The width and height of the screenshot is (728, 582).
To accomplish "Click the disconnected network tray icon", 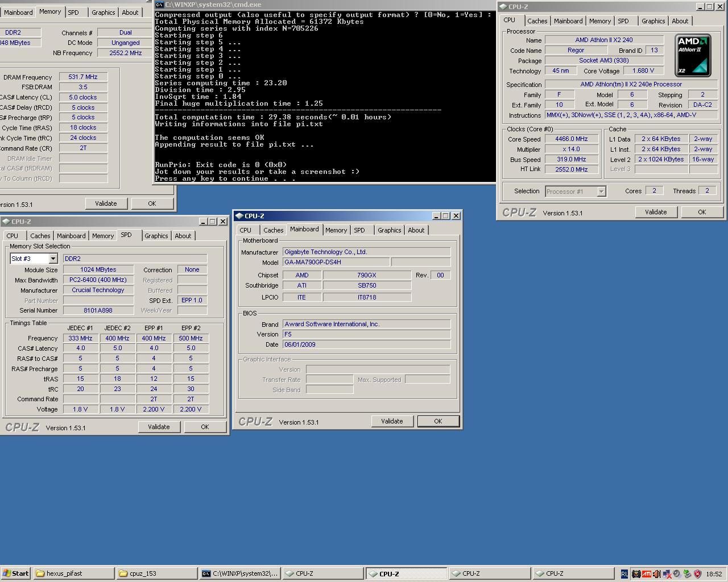I will (667, 574).
